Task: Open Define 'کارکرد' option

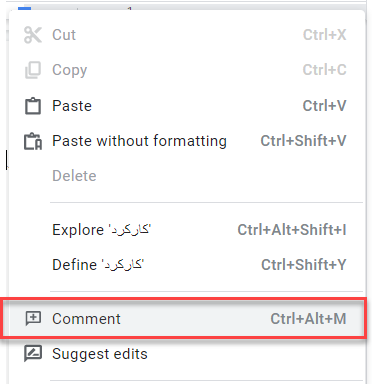Action: 187,265
